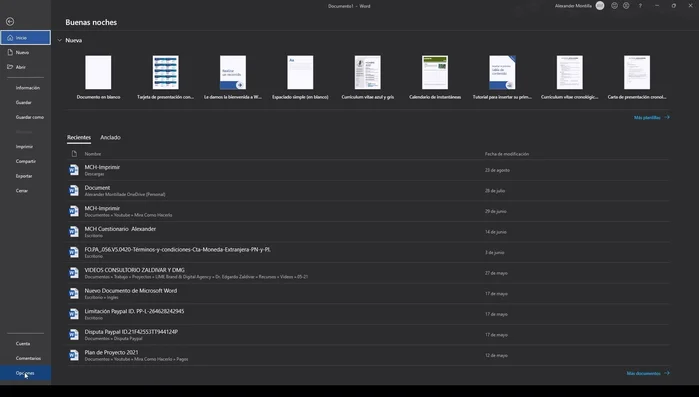Open Plan de Proyecto 2021
This screenshot has width=699, height=397.
click(368, 355)
